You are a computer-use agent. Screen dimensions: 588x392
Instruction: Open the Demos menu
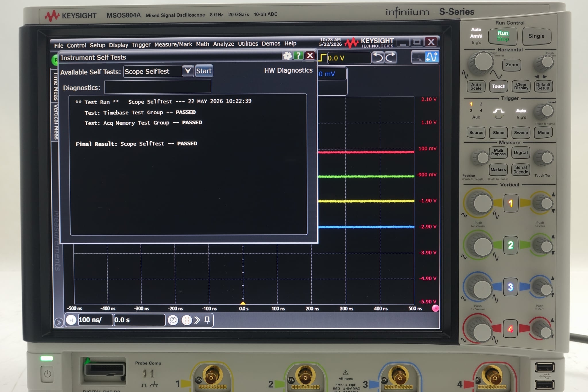pos(271,44)
